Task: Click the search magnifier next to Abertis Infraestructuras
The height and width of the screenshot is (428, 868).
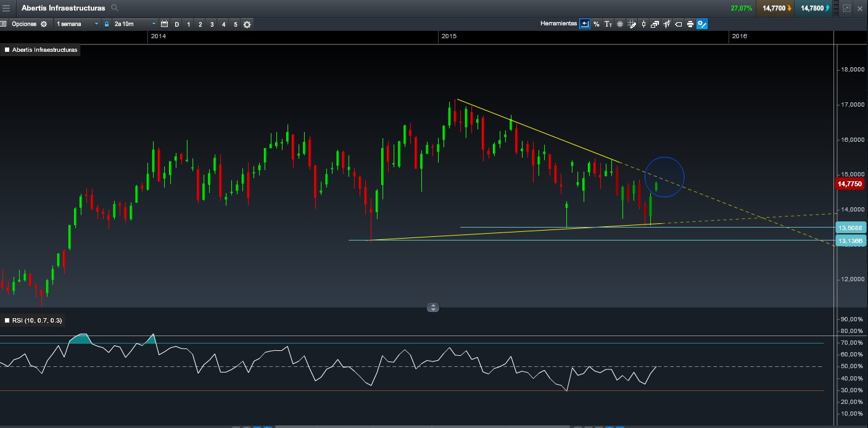Action: [114, 8]
